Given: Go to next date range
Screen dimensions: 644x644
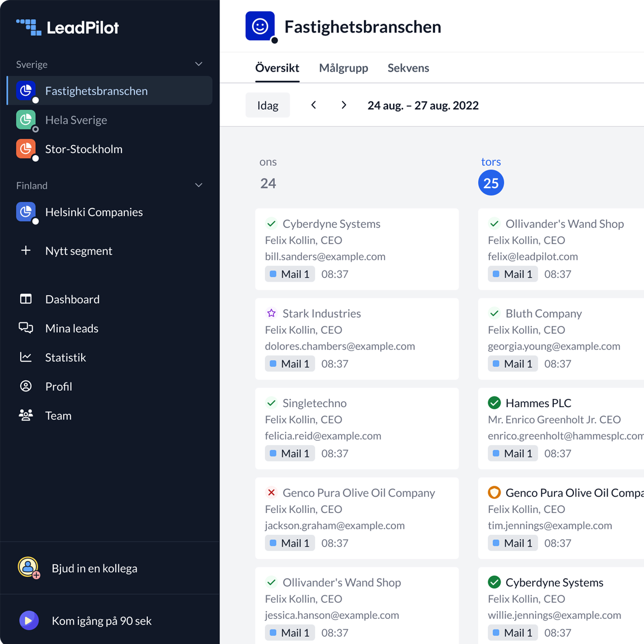Looking at the screenshot, I should coord(344,105).
